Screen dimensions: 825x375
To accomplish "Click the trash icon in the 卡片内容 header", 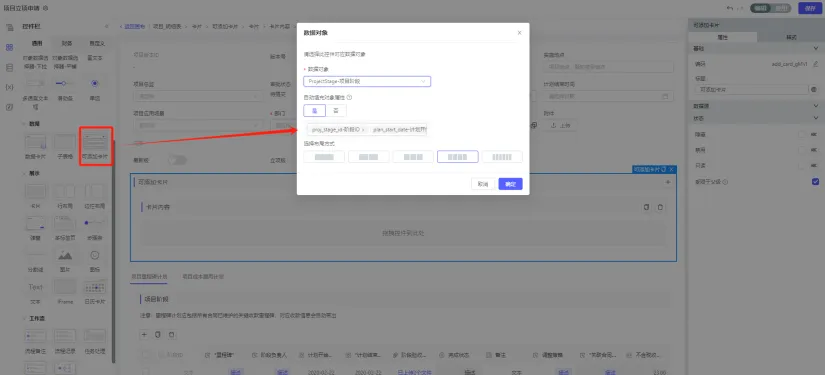I will 660,207.
